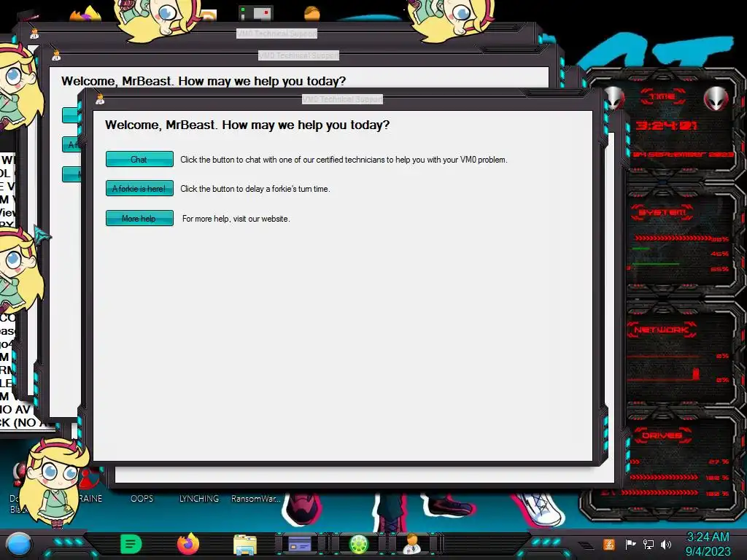Open the purple card app on taskbar
Viewport: 747px width, 560px height.
300,544
